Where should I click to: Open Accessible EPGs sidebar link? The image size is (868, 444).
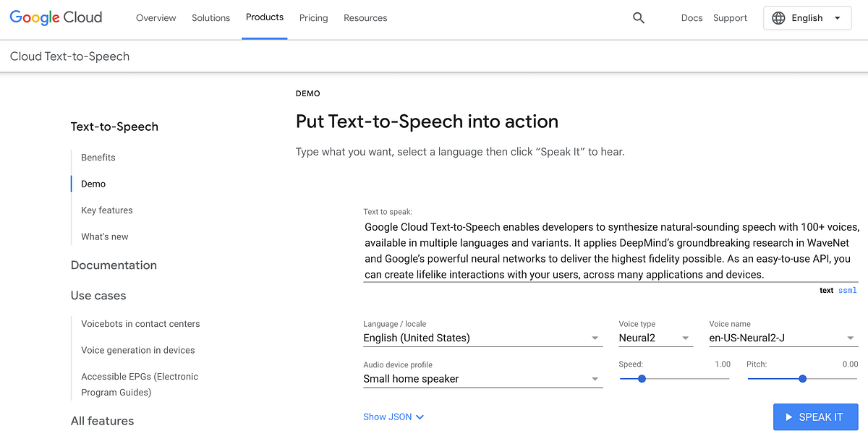[140, 385]
